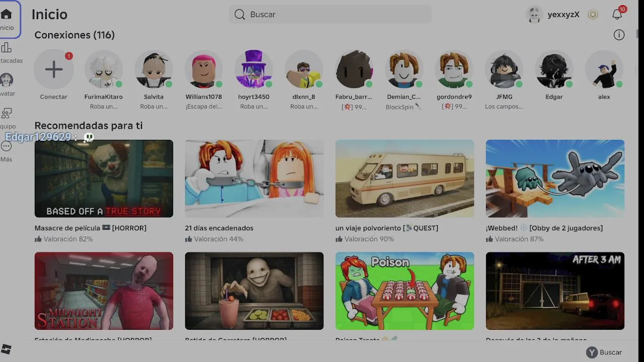Image resolution: width=644 pixels, height=362 pixels.
Task: Click the yexxyzX username
Action: (x=563, y=15)
